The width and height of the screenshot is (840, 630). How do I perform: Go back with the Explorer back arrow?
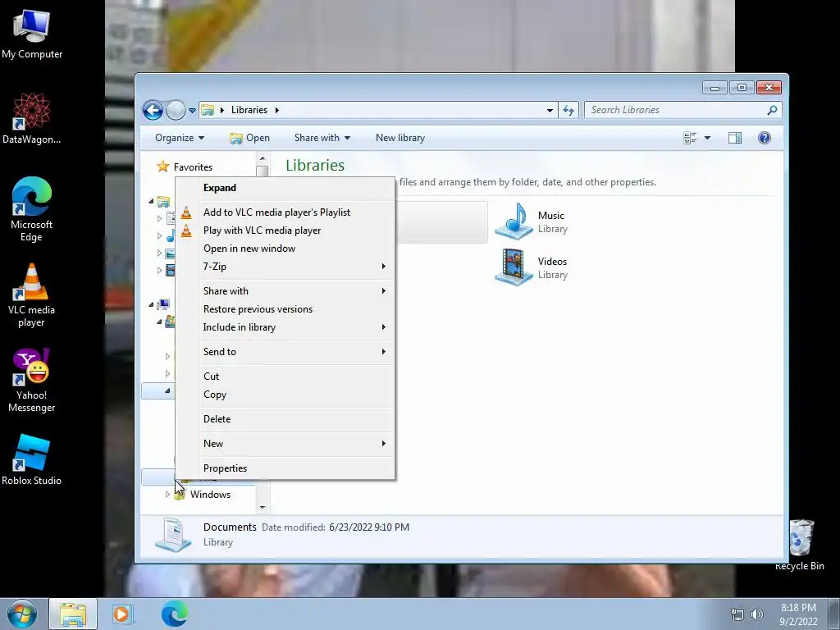[x=153, y=111]
